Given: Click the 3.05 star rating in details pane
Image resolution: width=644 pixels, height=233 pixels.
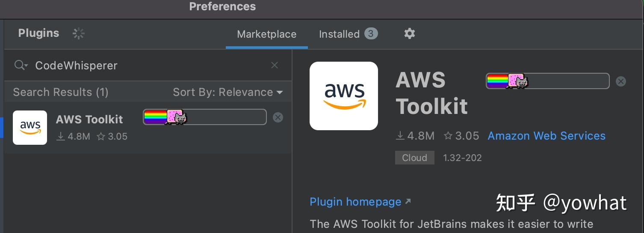Looking at the screenshot, I should tap(461, 136).
